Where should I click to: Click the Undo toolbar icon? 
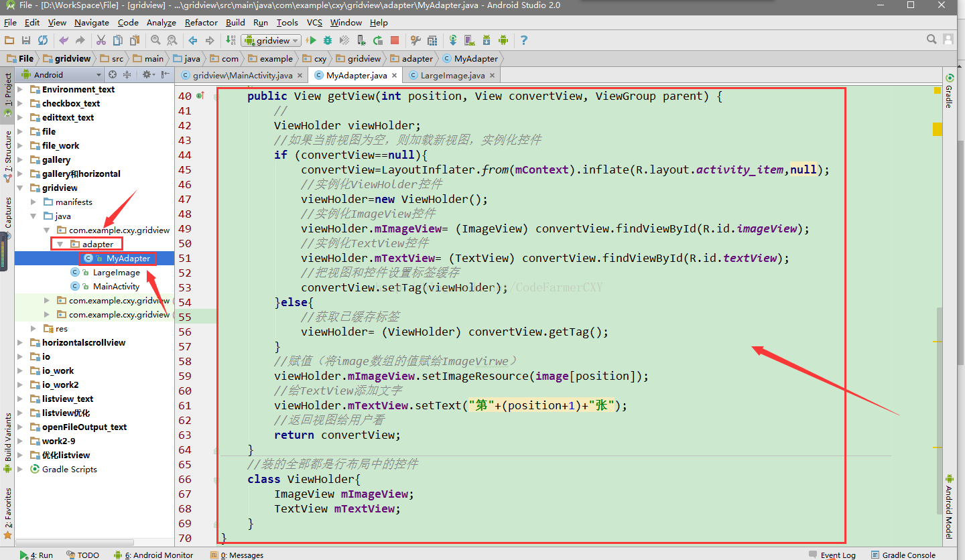[64, 40]
